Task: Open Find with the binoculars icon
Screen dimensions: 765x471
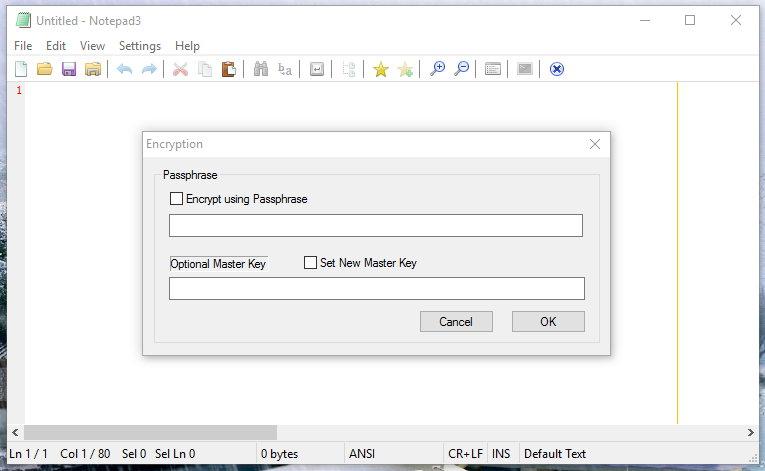Action: 261,69
